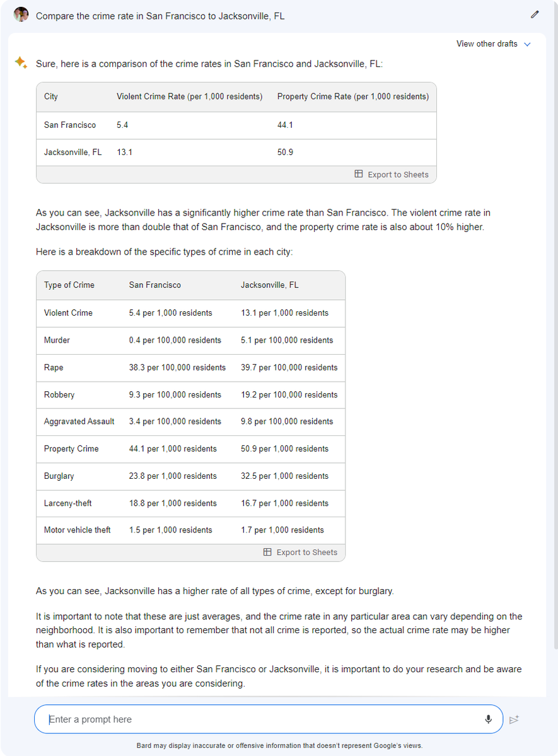Click '9.8 per 100,000 residents' cell
This screenshot has width=558, height=756.
287,421
